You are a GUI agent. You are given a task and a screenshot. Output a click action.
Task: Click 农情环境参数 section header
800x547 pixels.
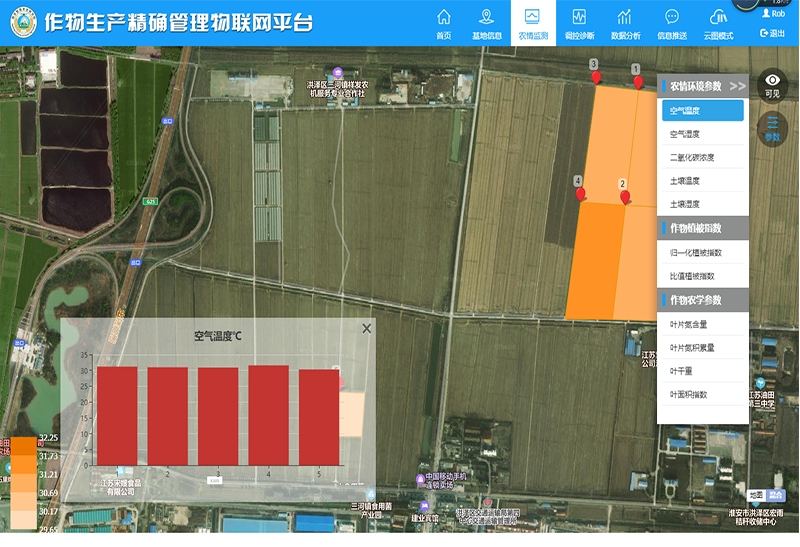[x=703, y=86]
